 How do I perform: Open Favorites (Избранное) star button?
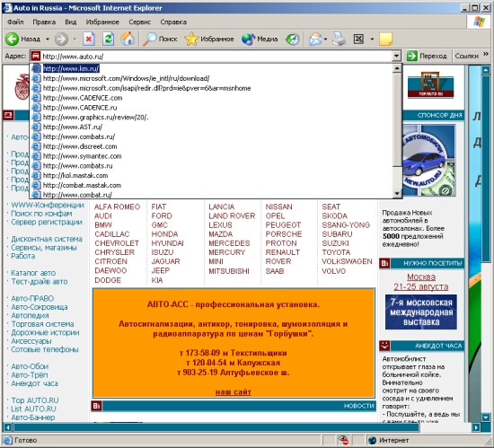[209, 39]
